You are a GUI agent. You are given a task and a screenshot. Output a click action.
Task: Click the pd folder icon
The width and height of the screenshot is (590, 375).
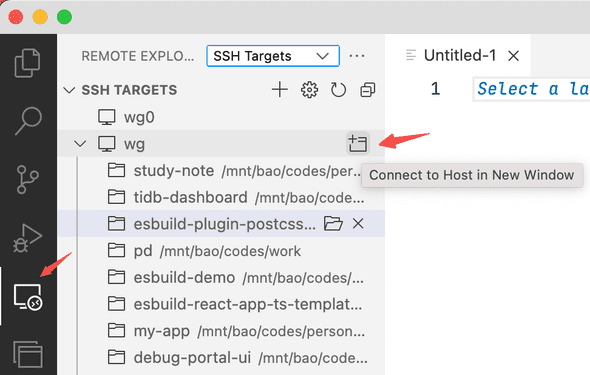click(x=116, y=251)
